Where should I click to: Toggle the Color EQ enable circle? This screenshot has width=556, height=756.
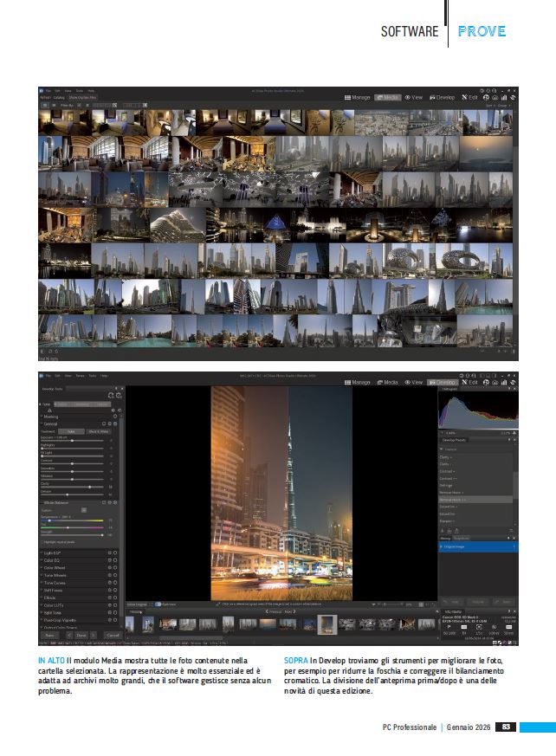pyautogui.click(x=115, y=560)
